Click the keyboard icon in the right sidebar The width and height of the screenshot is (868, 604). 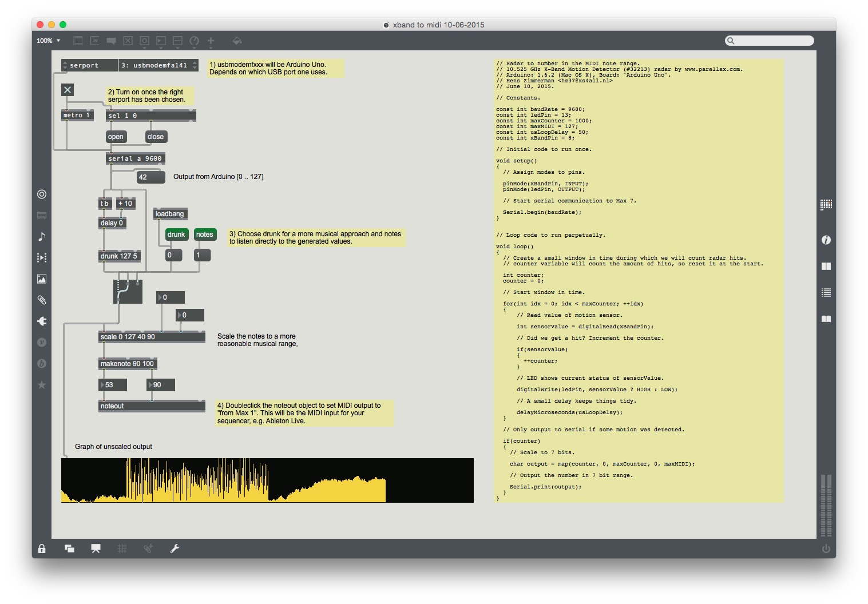[826, 204]
